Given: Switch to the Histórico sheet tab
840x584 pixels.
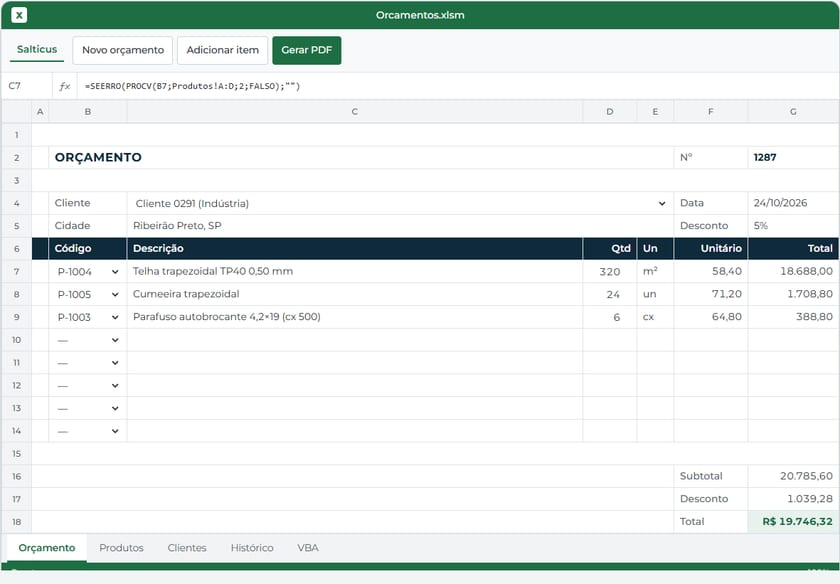Looking at the screenshot, I should (252, 548).
